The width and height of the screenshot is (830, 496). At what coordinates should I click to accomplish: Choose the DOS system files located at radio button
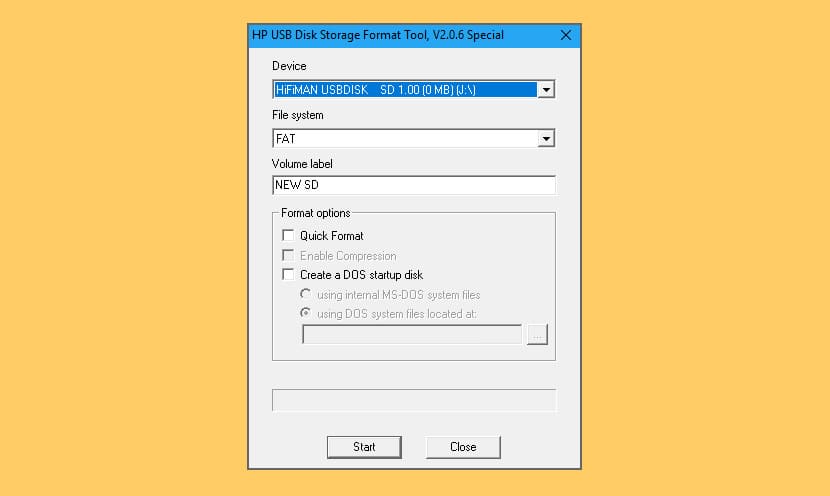coord(305,313)
